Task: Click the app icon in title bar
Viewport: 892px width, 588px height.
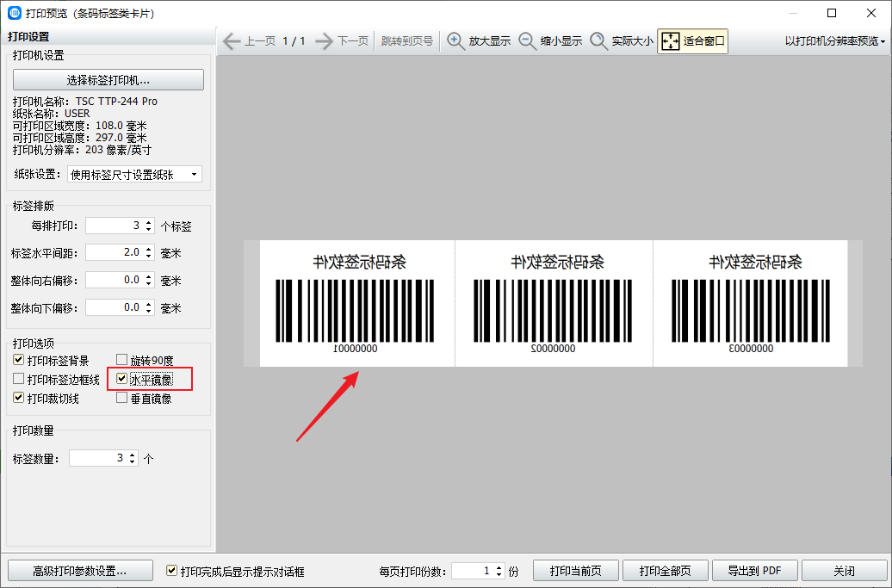Action: (15, 13)
